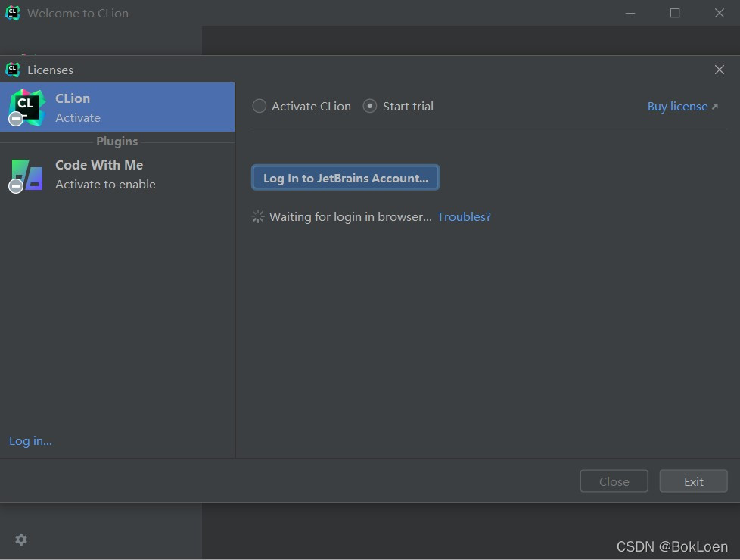Close the Welcome to CLion window
Screen dimensions: 740x560
click(x=720, y=13)
